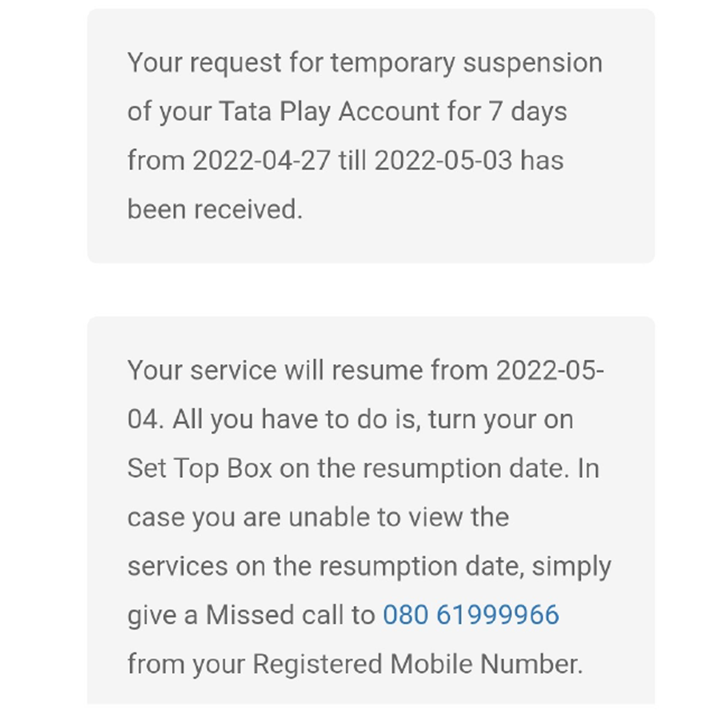Click the 'case you are unable to view the' line

(318, 517)
